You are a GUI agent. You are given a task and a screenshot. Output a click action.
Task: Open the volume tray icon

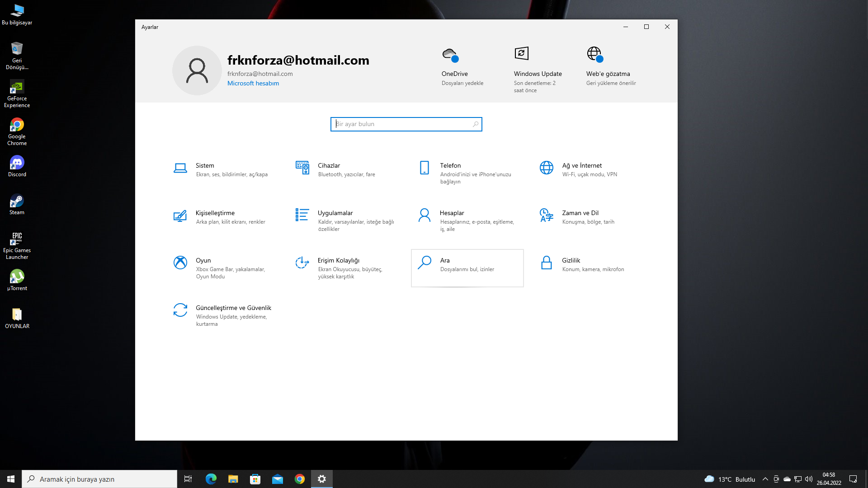click(x=809, y=479)
